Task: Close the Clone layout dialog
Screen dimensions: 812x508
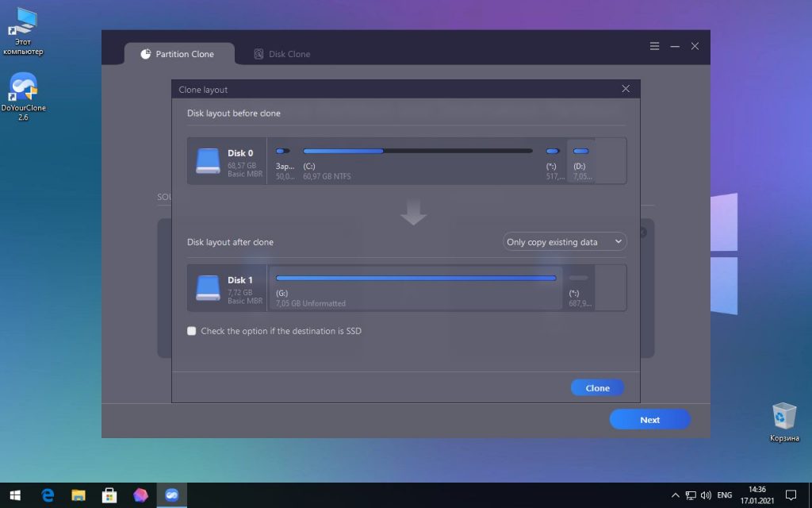Action: [x=626, y=89]
